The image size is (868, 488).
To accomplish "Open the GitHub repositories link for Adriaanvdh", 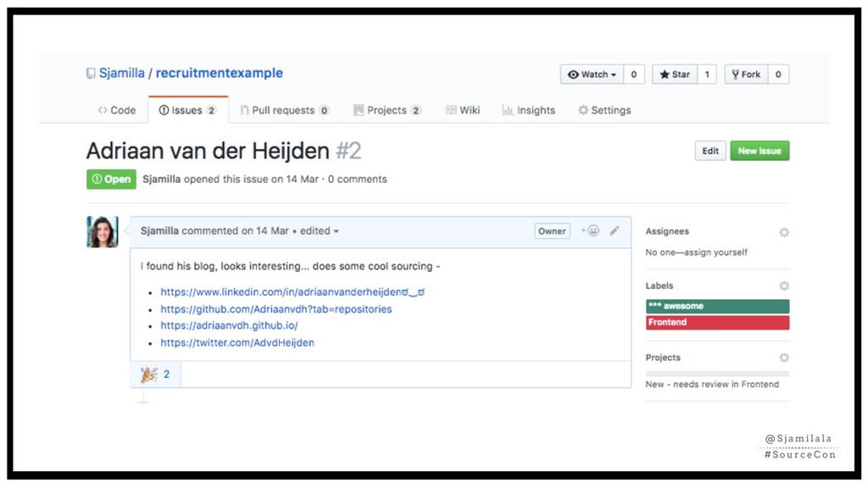I will click(x=276, y=308).
